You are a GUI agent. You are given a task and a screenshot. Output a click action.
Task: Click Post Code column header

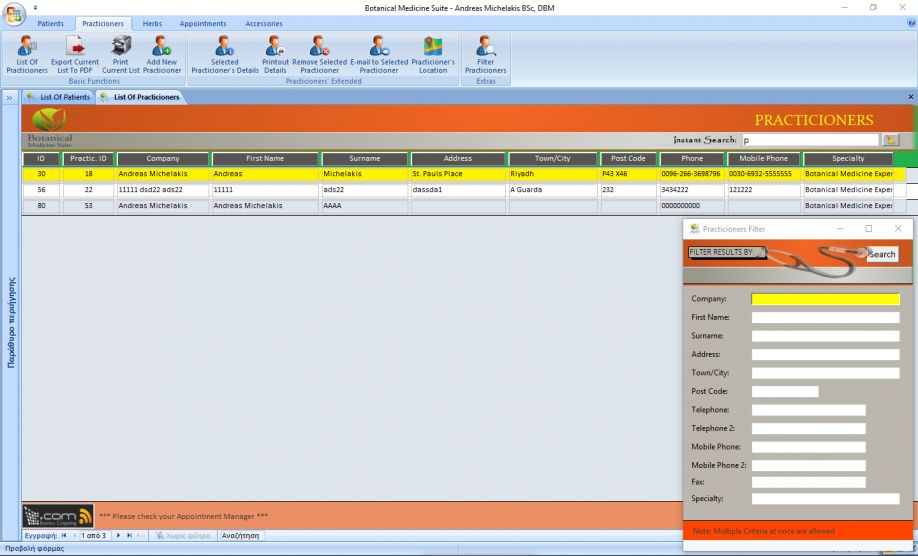(x=628, y=159)
